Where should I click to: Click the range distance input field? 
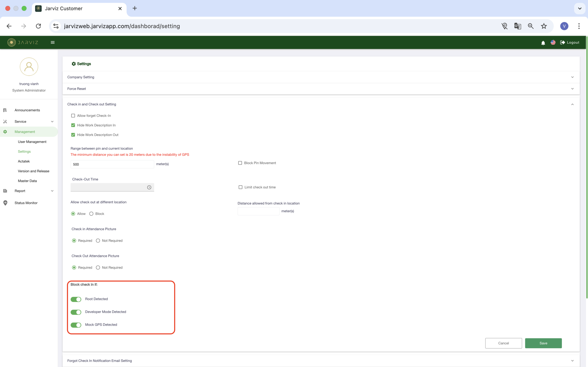tap(112, 164)
